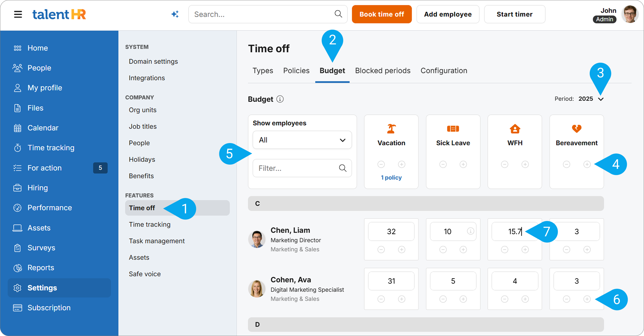This screenshot has height=336, width=644.
Task: Increase Chen, Liam's WFH budget
Action: [x=525, y=249]
